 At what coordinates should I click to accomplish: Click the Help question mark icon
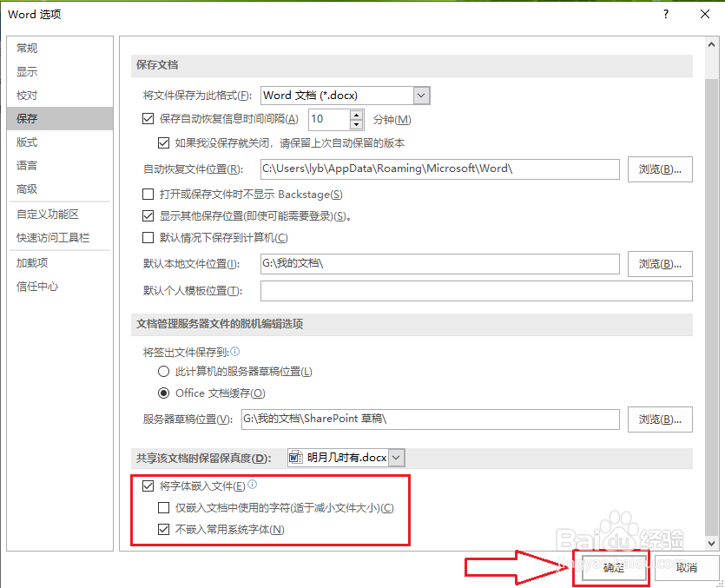[x=665, y=14]
